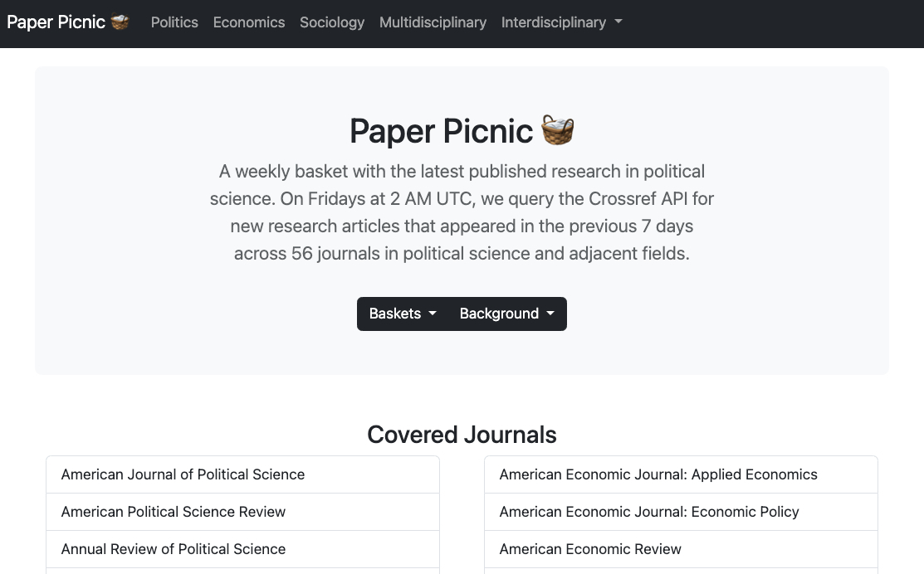Click the picnic basket icon in navbar
This screenshot has width=924, height=574.
pos(120,22)
